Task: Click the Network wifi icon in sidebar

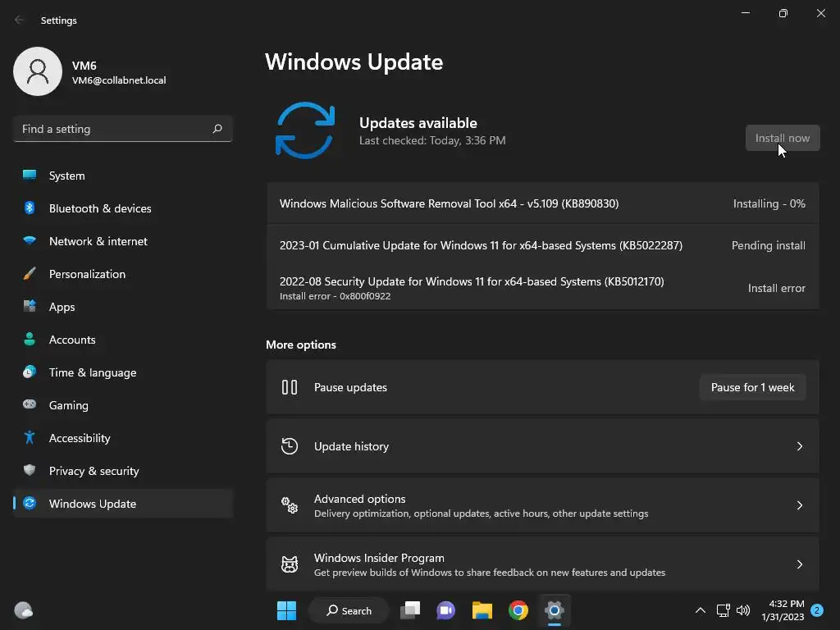Action: click(30, 240)
